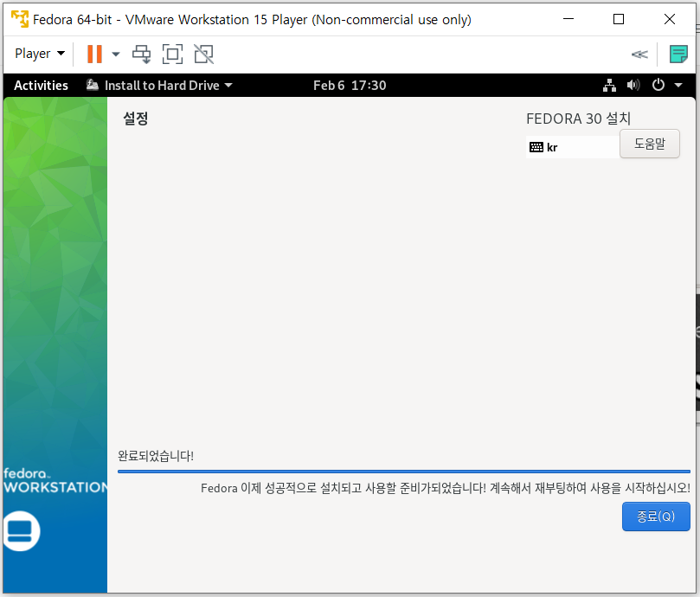Click the Install to Hard Drive app icon

93,85
